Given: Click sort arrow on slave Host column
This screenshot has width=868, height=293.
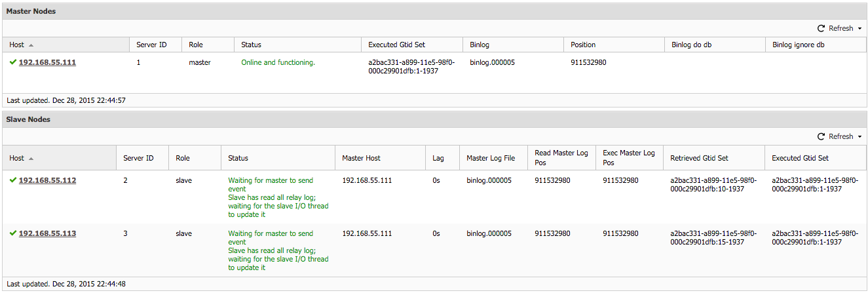Looking at the screenshot, I should pos(31,159).
